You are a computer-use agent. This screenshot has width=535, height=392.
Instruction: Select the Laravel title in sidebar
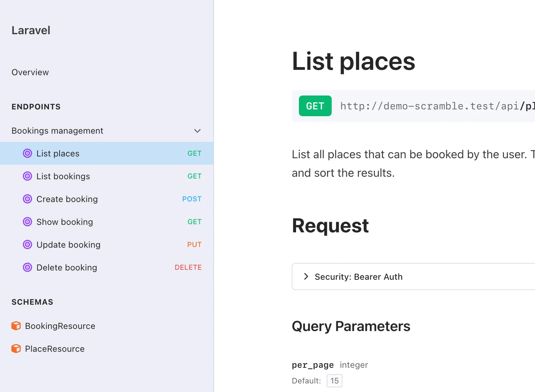pos(31,30)
